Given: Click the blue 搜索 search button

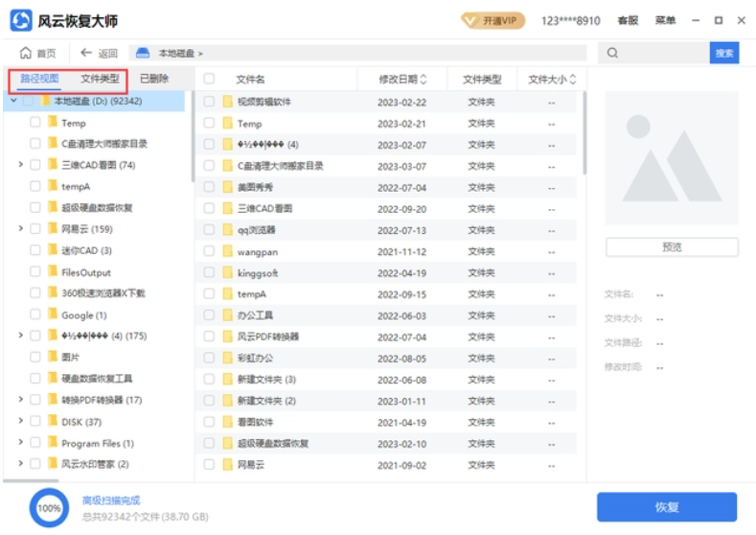Looking at the screenshot, I should pyautogui.click(x=724, y=53).
